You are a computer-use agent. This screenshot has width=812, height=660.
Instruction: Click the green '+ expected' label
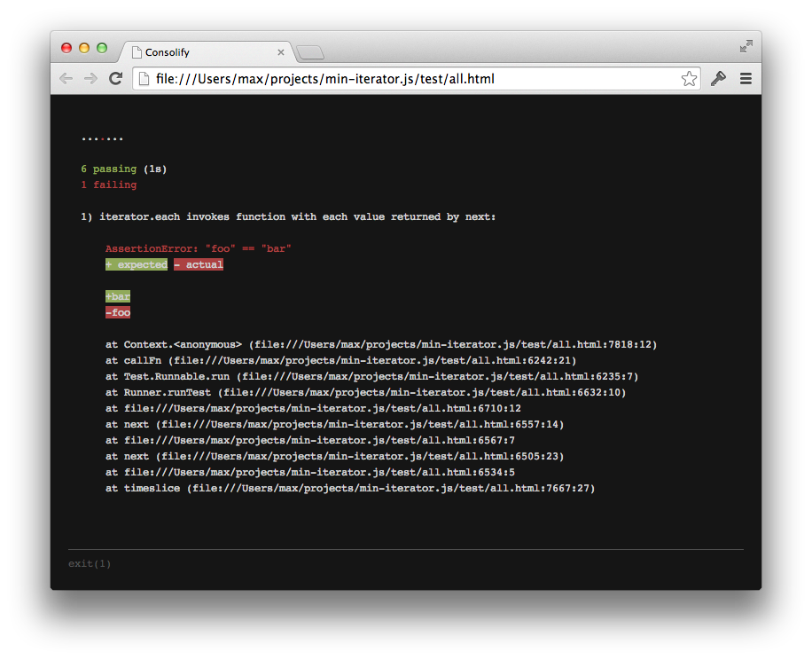click(137, 264)
